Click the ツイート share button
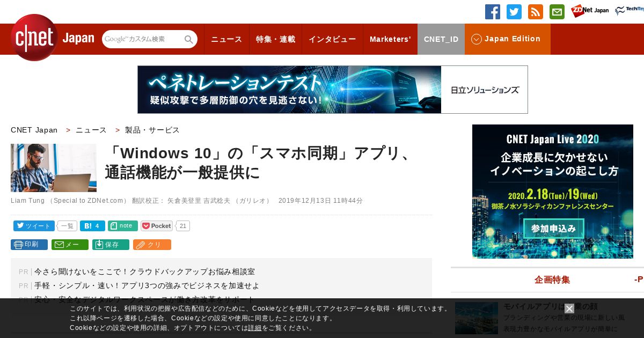644x338 pixels. tap(34, 226)
